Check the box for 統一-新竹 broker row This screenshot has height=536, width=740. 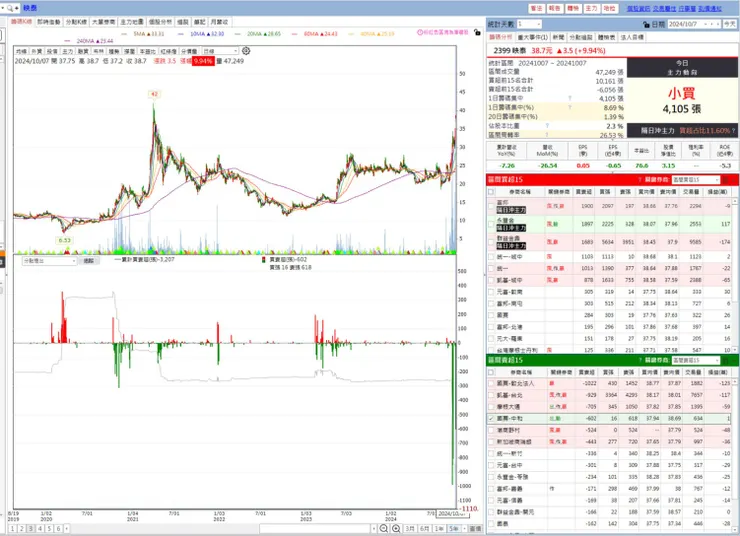(x=491, y=453)
